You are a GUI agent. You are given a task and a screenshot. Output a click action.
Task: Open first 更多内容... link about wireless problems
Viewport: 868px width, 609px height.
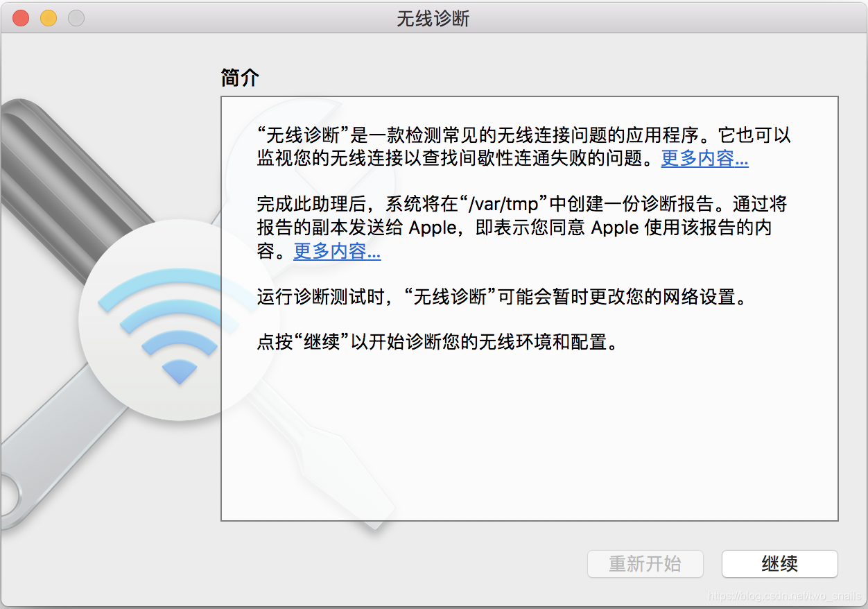tap(704, 158)
